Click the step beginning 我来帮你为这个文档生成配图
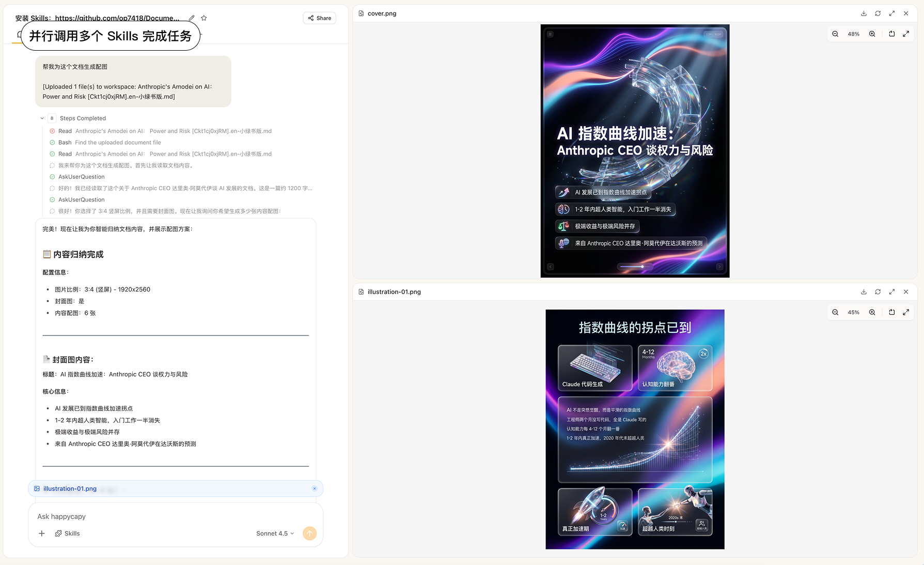This screenshot has height=565, width=924. pyautogui.click(x=122, y=165)
